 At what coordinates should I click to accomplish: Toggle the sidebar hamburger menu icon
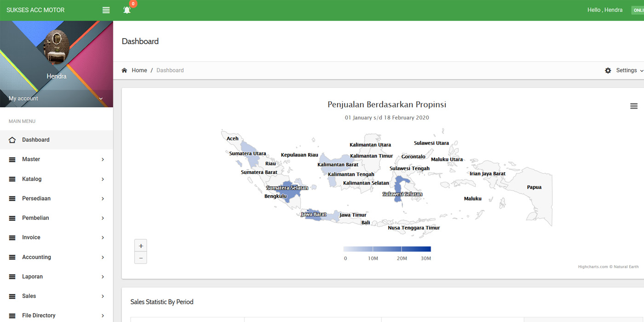point(106,10)
